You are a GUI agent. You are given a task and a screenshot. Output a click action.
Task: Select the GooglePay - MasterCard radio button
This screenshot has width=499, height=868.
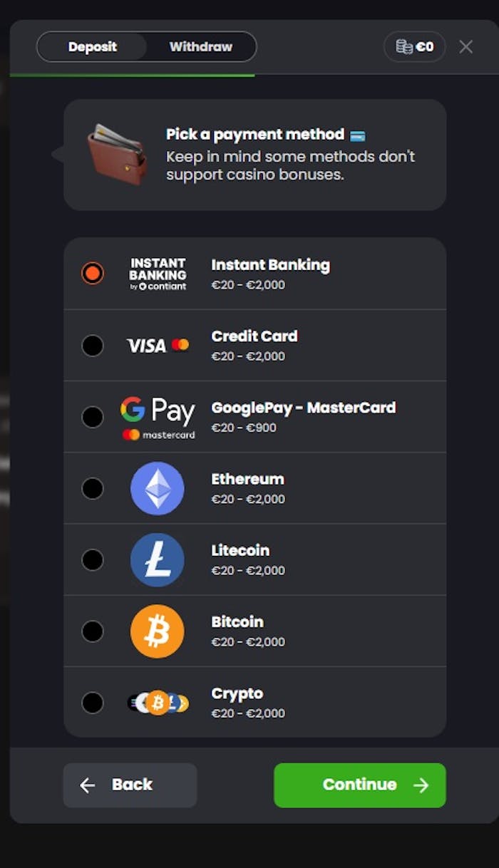(x=93, y=417)
